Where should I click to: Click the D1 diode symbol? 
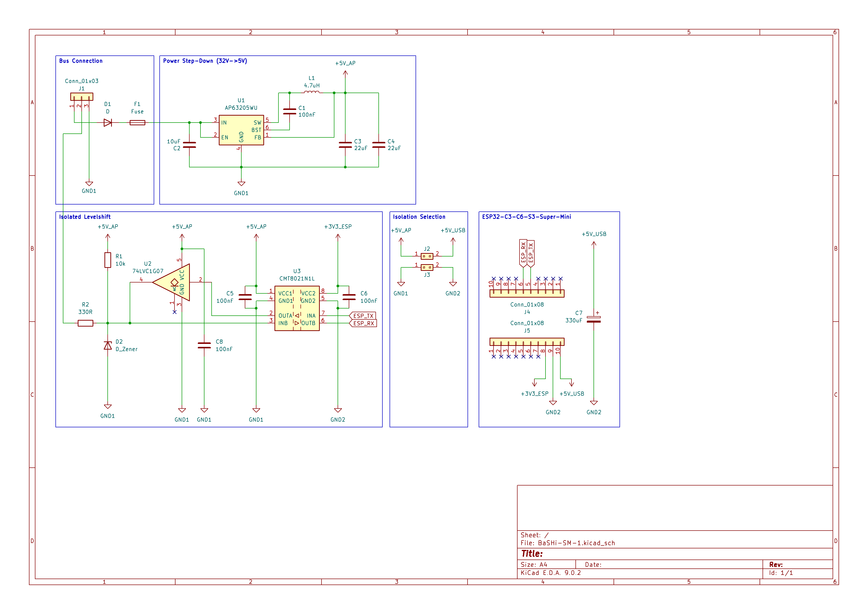coord(108,123)
